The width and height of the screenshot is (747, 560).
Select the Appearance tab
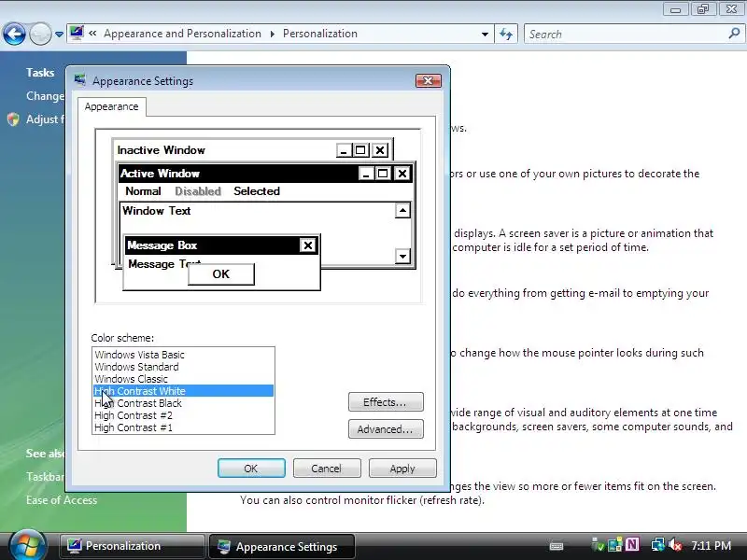pos(111,106)
